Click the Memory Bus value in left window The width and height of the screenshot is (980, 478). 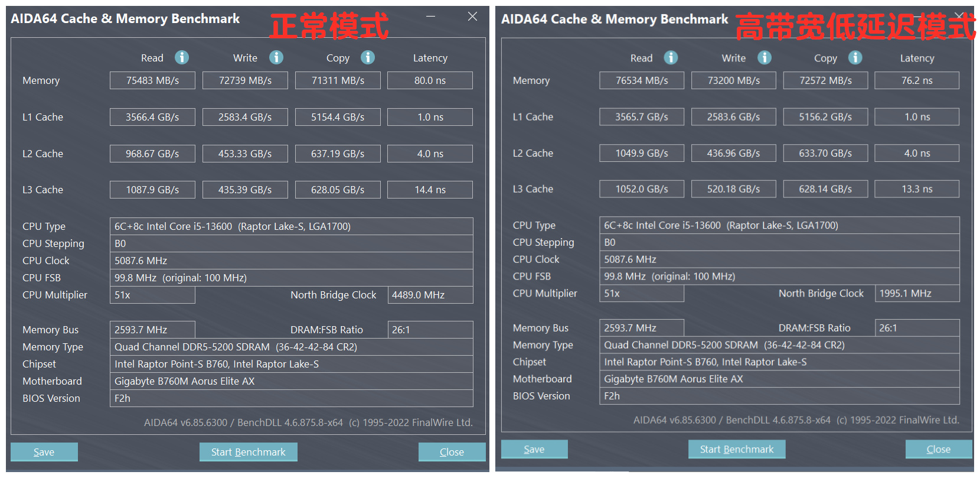coord(152,330)
